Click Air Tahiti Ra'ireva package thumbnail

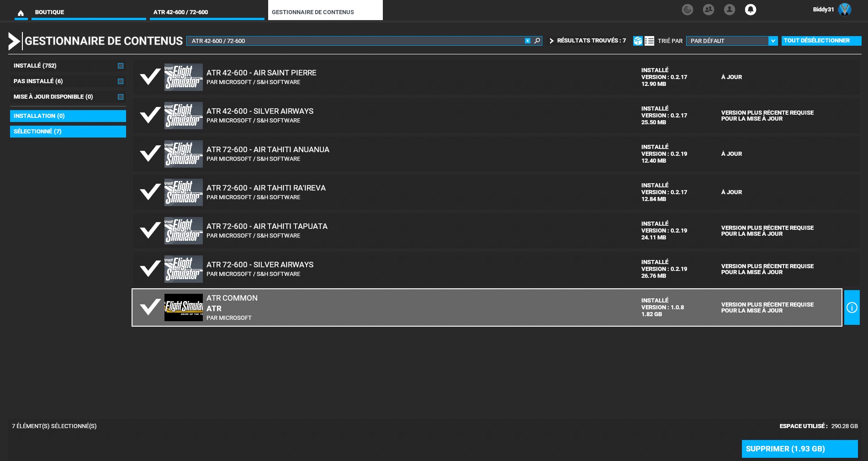click(184, 192)
